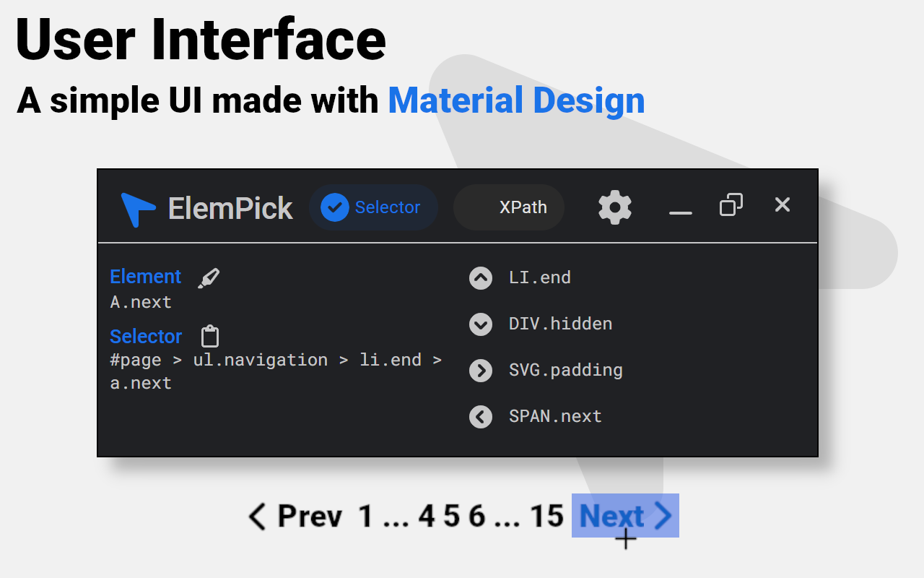Select page 5 in pagination
The width and height of the screenshot is (924, 578).
451,517
